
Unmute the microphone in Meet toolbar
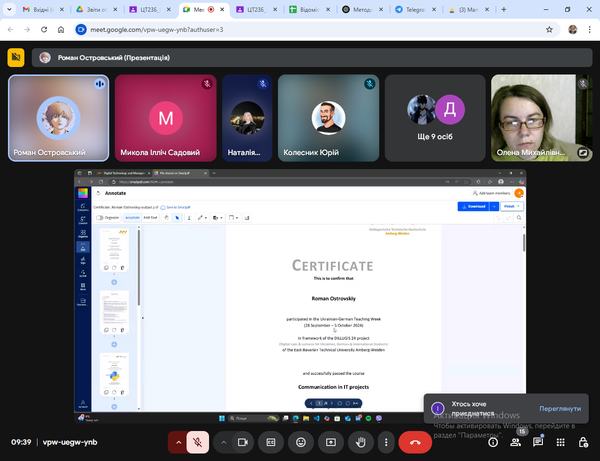click(x=198, y=441)
